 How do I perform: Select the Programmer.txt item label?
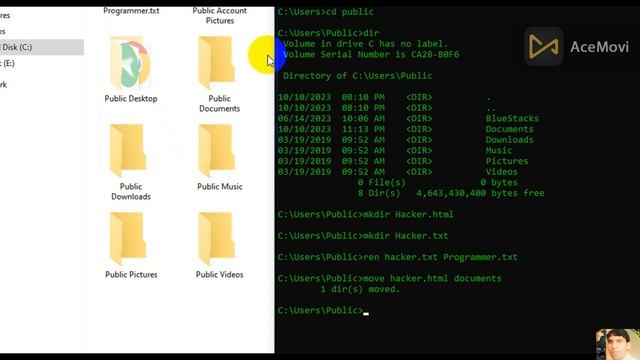click(131, 11)
